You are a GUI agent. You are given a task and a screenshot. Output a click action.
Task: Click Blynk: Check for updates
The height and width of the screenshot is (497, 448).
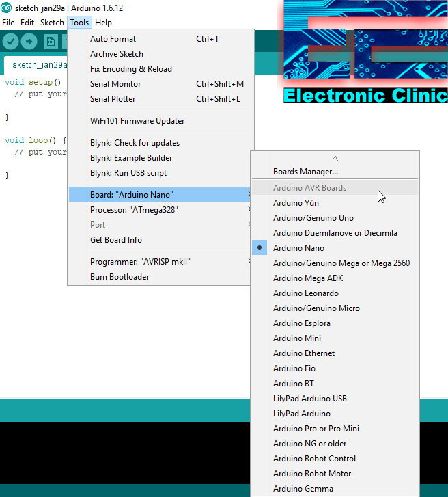[x=160, y=143]
